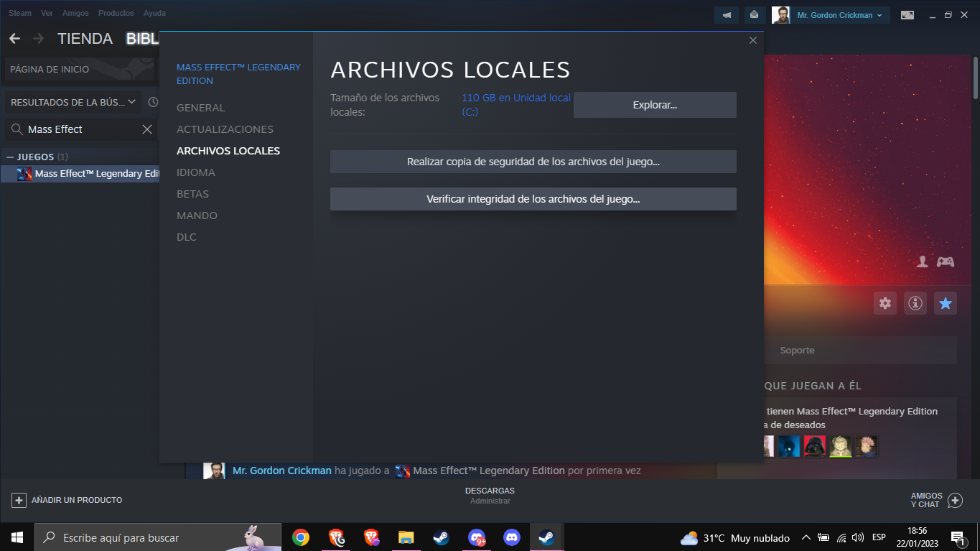Click Realizar copia de seguridad de los archivos
The image size is (980, 551).
coord(533,162)
